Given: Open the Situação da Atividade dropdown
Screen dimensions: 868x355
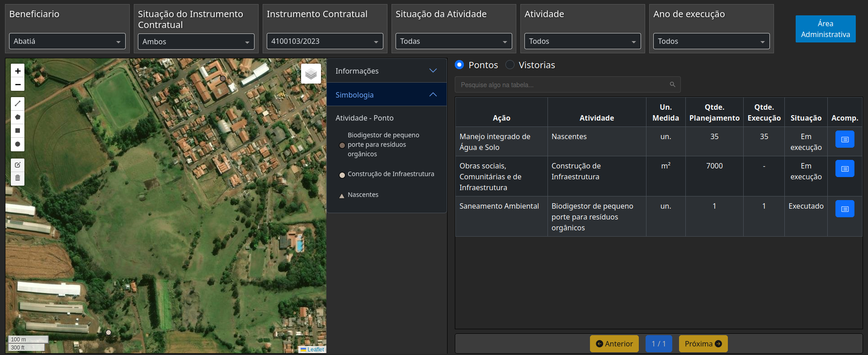Looking at the screenshot, I should point(454,41).
